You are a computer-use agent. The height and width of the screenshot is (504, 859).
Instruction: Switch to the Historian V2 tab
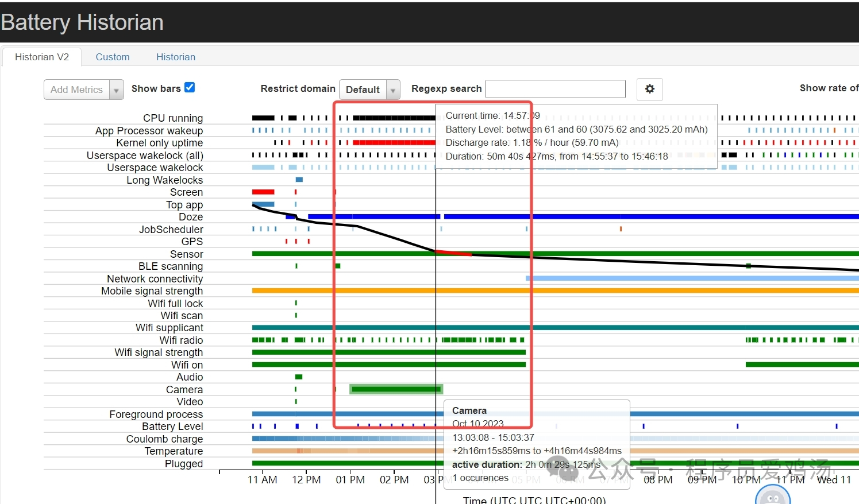[x=42, y=57]
